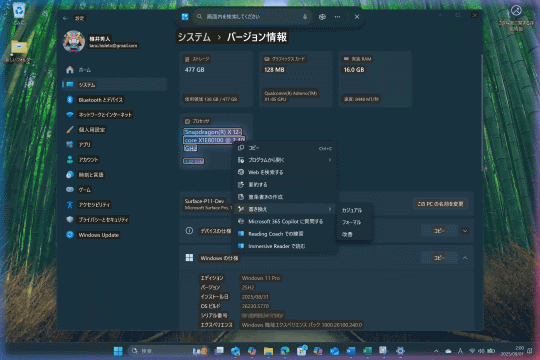Click コピー button in Windows の仕様 row

[439, 258]
